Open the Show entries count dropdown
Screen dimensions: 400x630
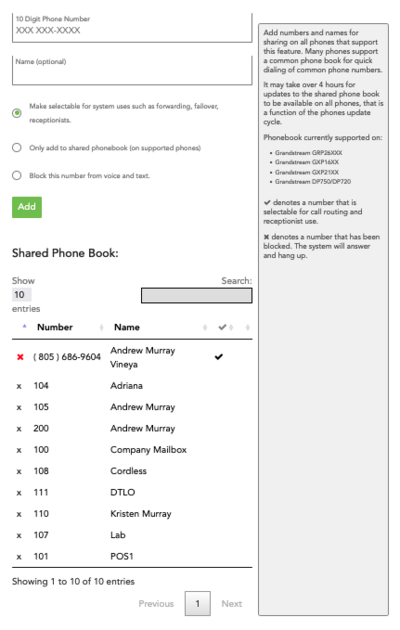(22, 295)
